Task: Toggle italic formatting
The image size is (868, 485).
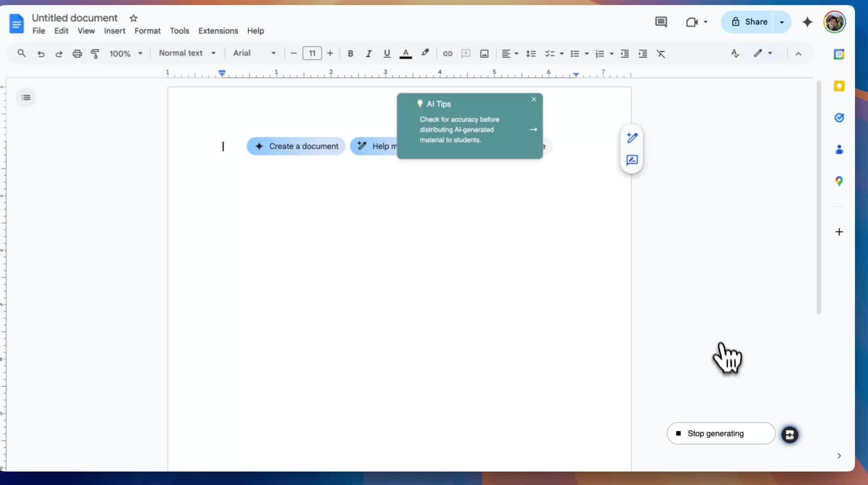Action: coord(368,54)
